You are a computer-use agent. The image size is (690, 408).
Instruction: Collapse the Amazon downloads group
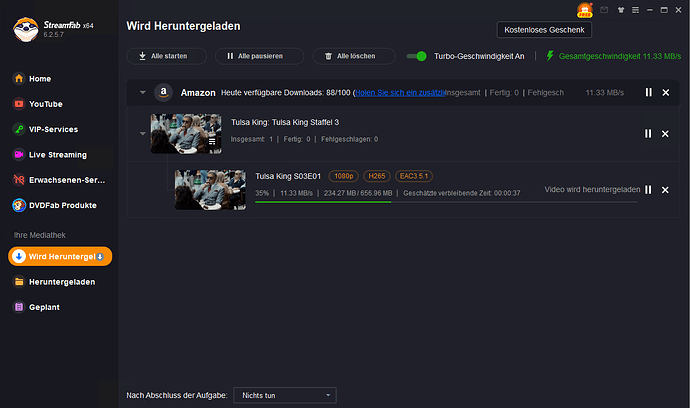[x=142, y=92]
